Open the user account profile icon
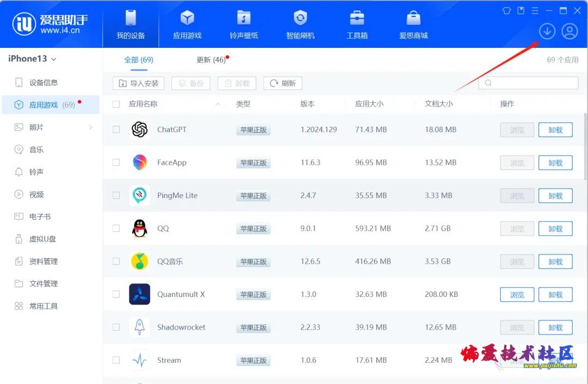 click(569, 31)
